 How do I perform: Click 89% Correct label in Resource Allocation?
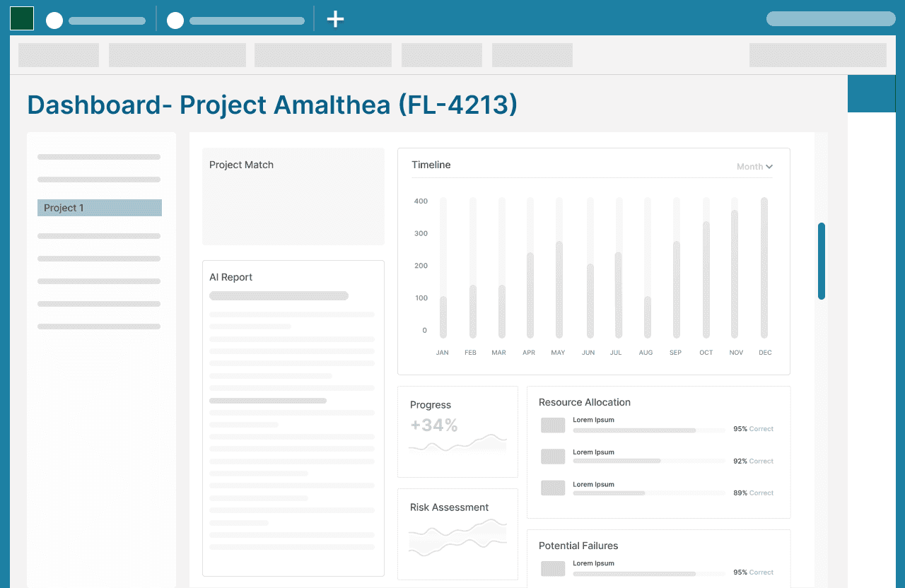754,493
